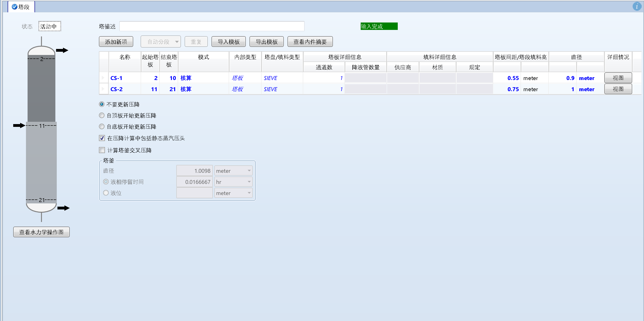Click 添加新项 button

(116, 42)
